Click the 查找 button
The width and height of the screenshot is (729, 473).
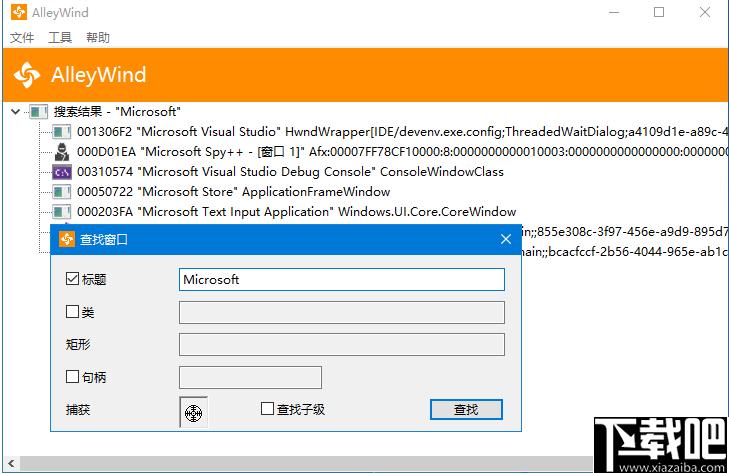coord(466,410)
